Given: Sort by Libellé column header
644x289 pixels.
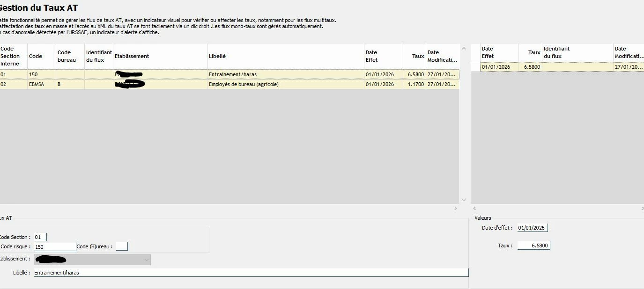Looking at the screenshot, I should [x=286, y=56].
